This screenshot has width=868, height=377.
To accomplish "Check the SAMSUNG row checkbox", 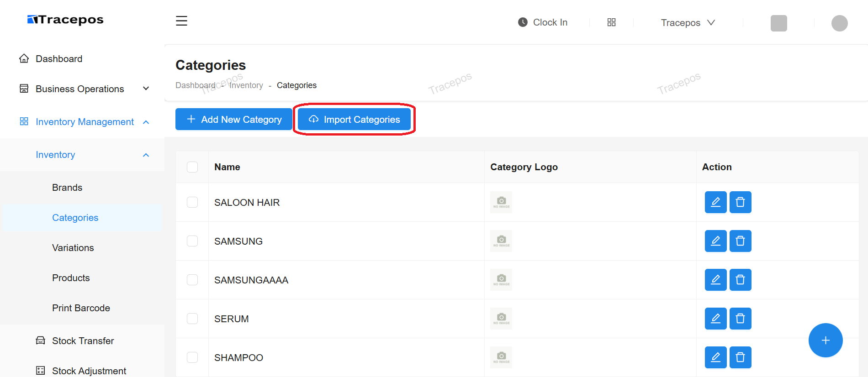I will tap(192, 241).
